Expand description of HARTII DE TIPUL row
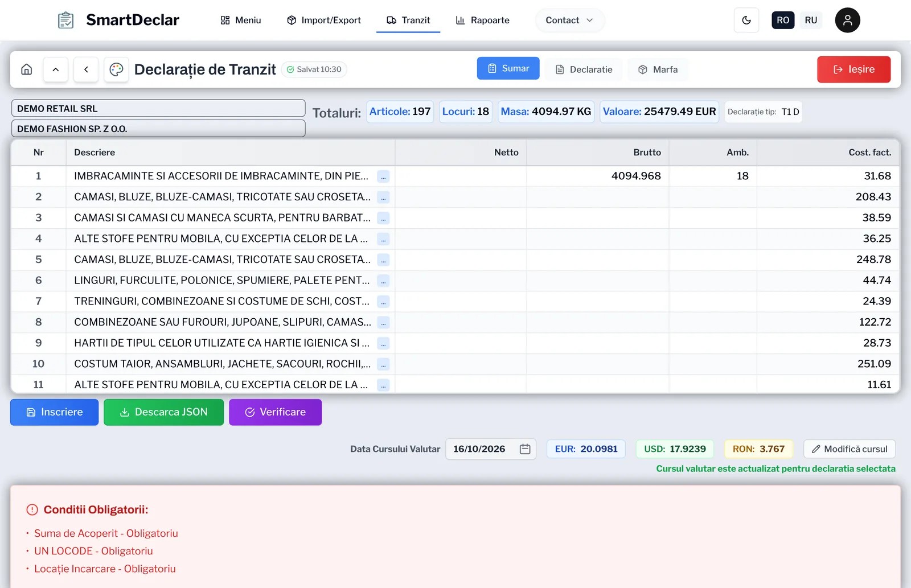 pyautogui.click(x=384, y=343)
